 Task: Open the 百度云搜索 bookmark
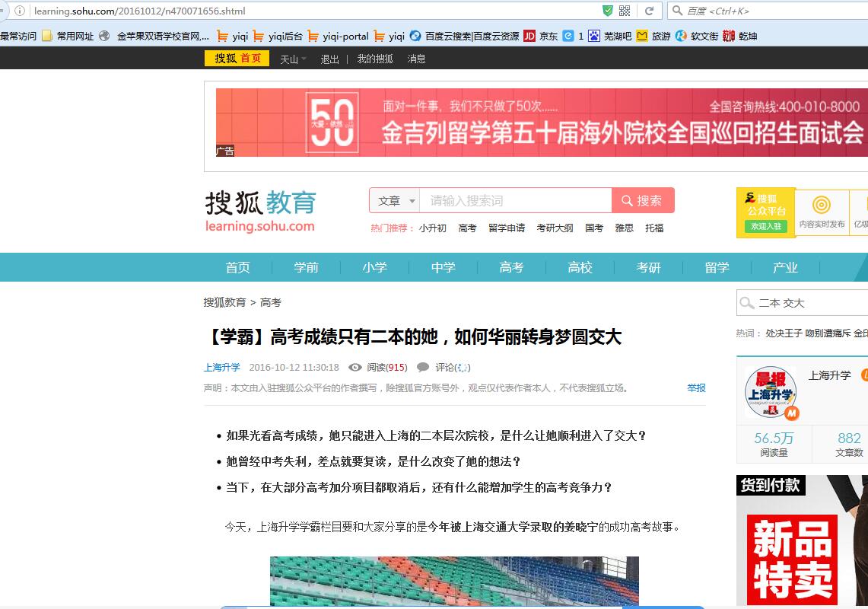(x=464, y=36)
